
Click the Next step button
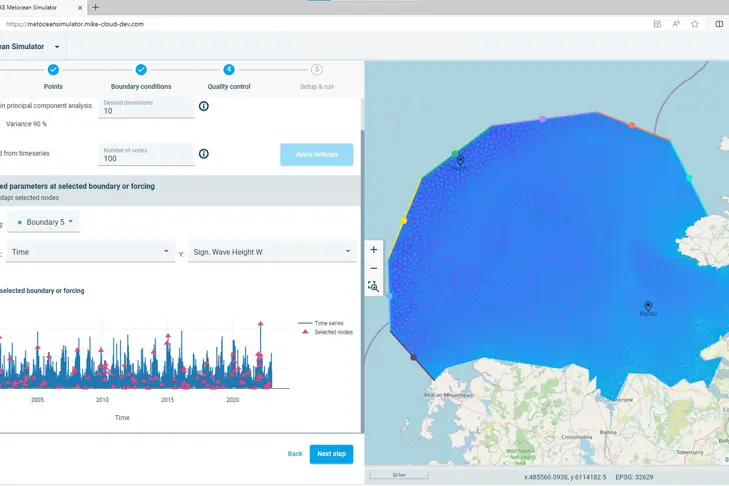tap(331, 454)
